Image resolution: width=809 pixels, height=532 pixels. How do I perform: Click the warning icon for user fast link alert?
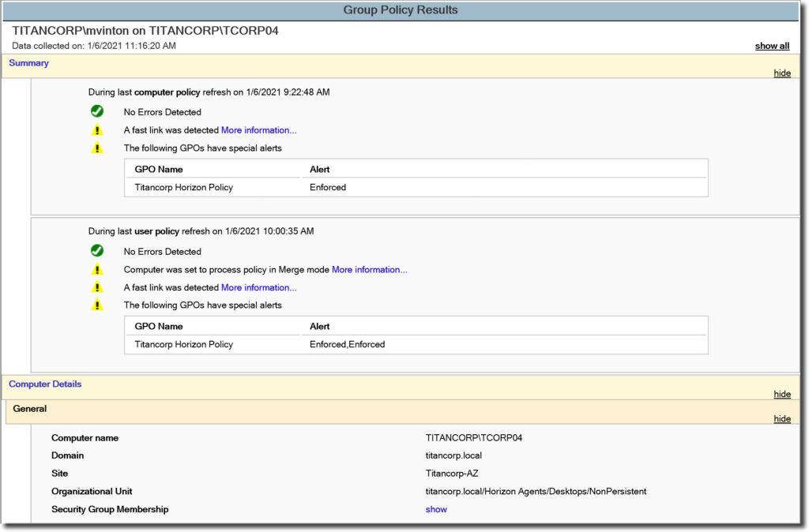tap(97, 287)
